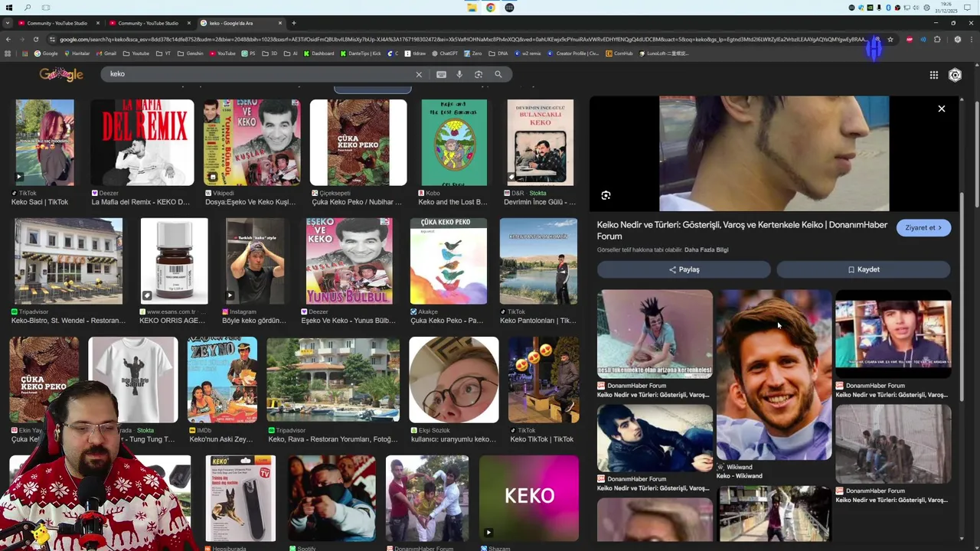Screen dimensions: 980x551
Task: Open the Wikiwand Keko smiling man image
Action: [774, 375]
